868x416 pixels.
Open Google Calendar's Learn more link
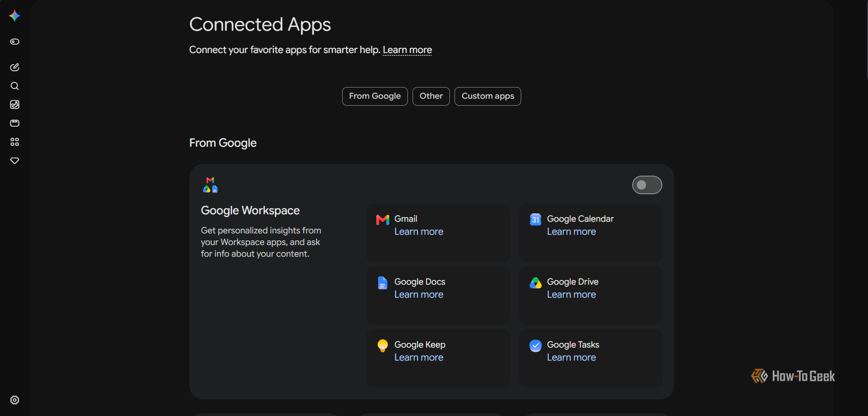pos(571,231)
